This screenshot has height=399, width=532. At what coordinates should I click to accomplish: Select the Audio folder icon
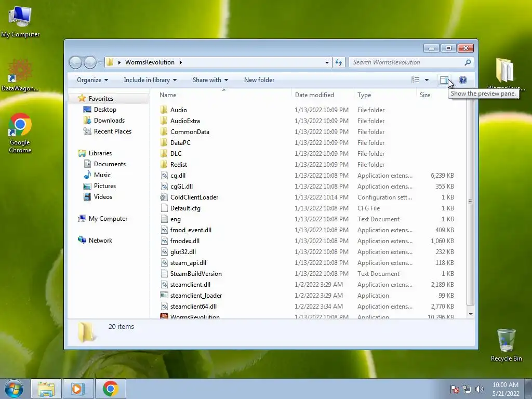tap(164, 110)
